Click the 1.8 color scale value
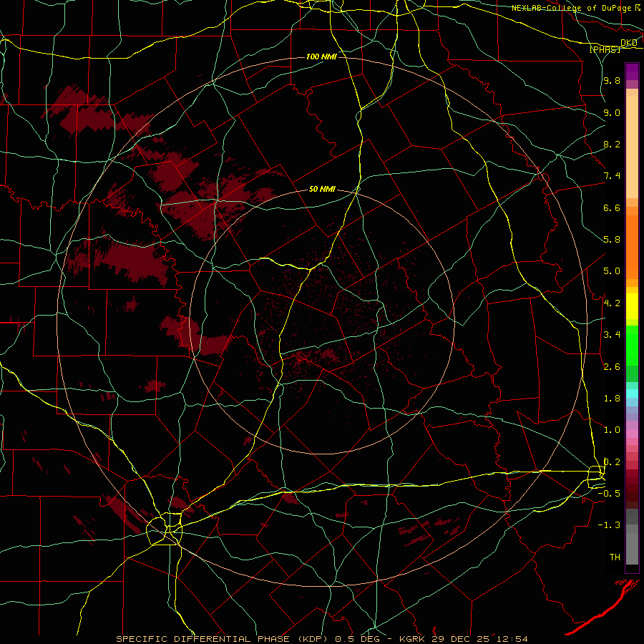 coord(612,399)
